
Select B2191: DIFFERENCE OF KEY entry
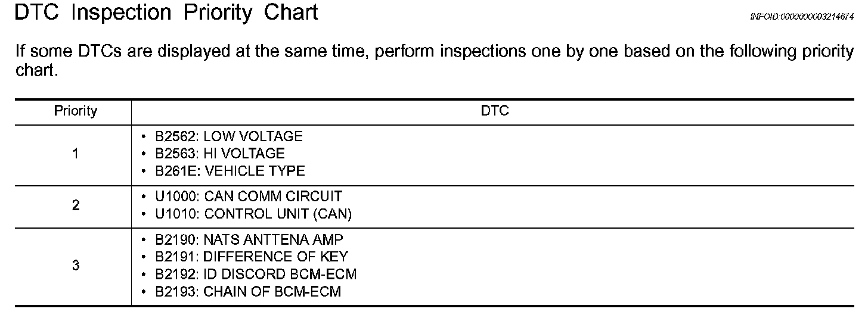251,257
